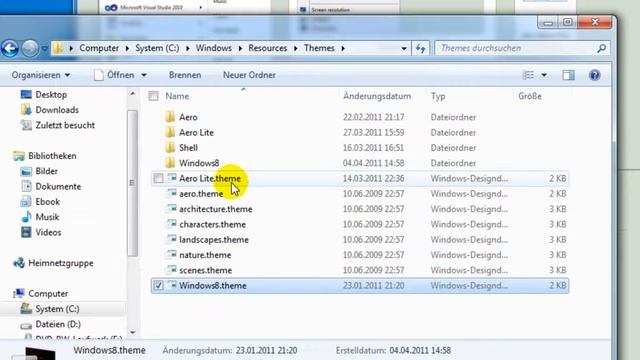
Task: Click the navigation pane scroll-up arrow
Action: click(x=132, y=94)
